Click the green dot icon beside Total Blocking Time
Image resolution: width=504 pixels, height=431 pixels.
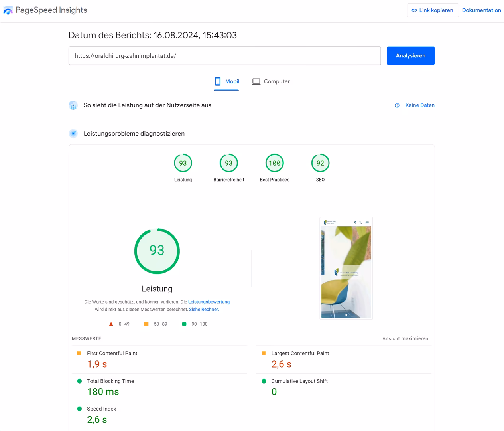click(79, 381)
